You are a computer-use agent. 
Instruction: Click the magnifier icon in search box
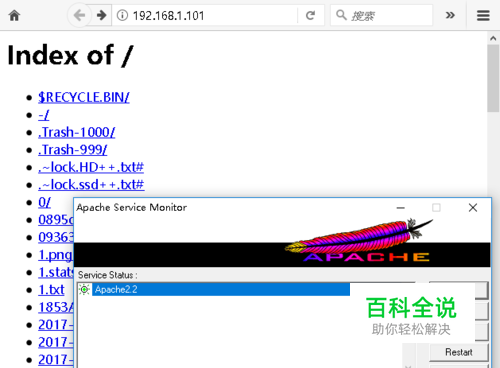point(341,15)
